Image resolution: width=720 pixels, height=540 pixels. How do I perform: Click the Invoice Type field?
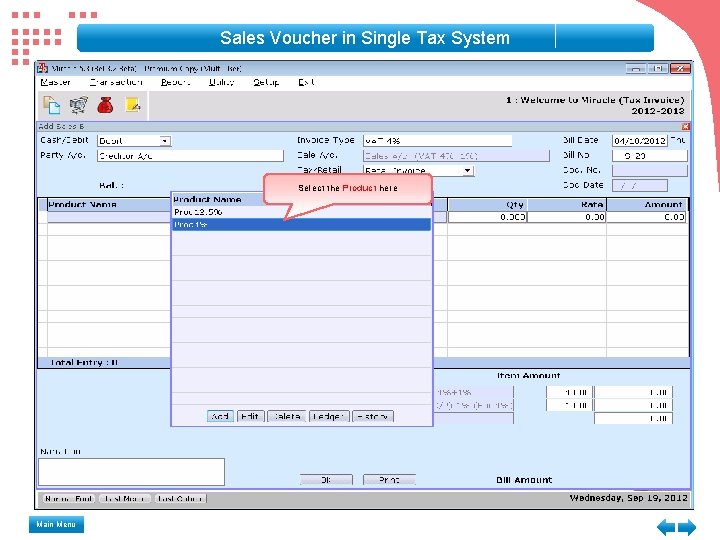point(437,141)
